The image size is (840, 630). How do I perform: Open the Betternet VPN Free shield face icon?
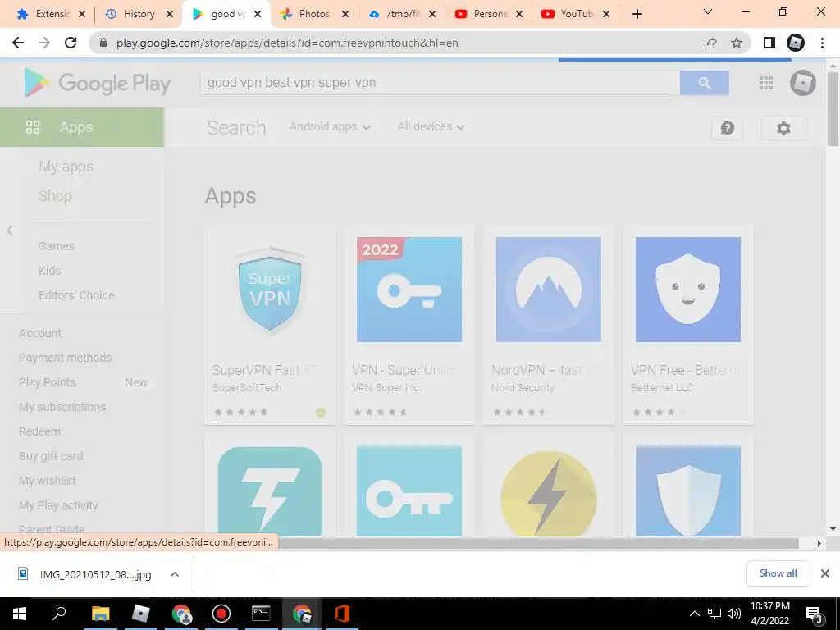point(688,290)
